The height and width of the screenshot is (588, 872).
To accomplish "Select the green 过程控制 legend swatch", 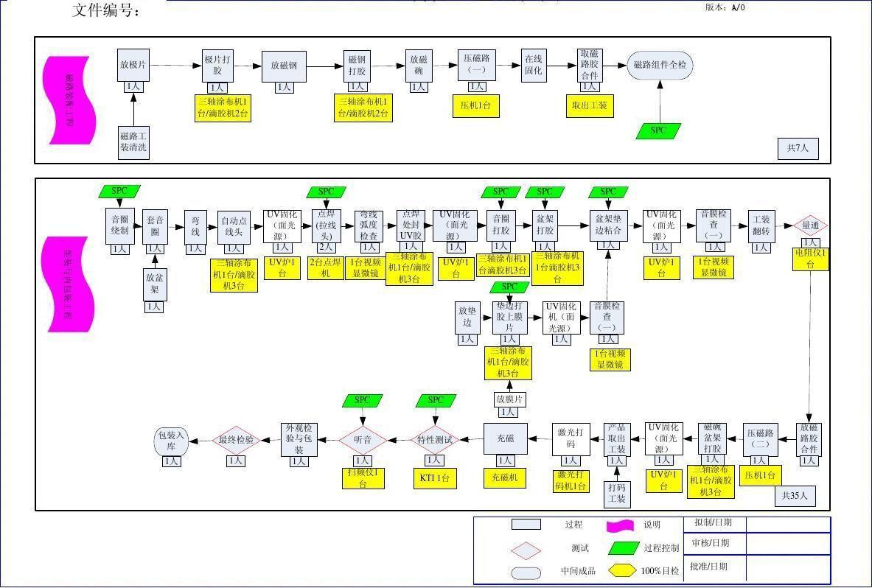I will pos(624,548).
